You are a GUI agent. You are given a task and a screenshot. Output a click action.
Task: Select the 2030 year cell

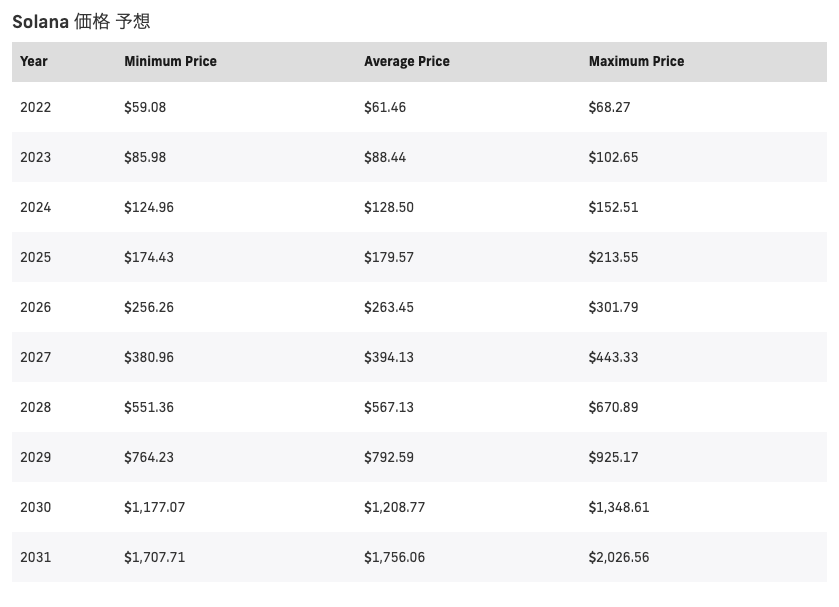click(35, 507)
